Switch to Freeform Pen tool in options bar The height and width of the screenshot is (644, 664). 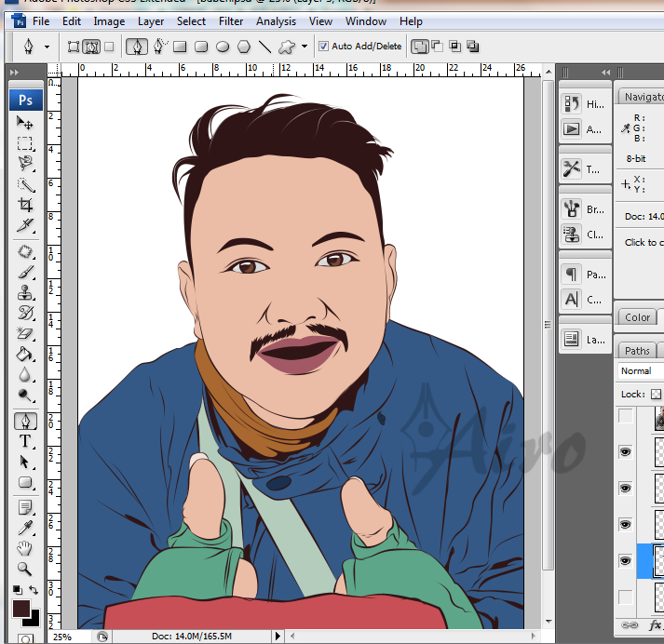click(159, 46)
